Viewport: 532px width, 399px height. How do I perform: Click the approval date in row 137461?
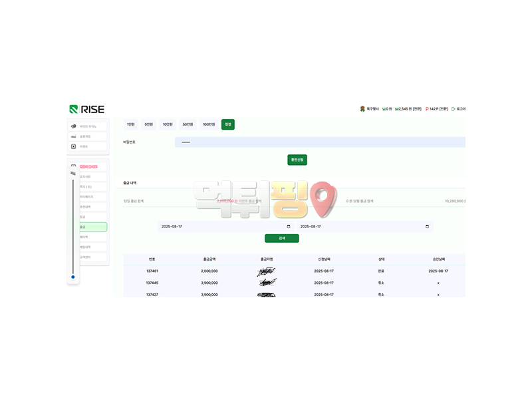[438, 271]
